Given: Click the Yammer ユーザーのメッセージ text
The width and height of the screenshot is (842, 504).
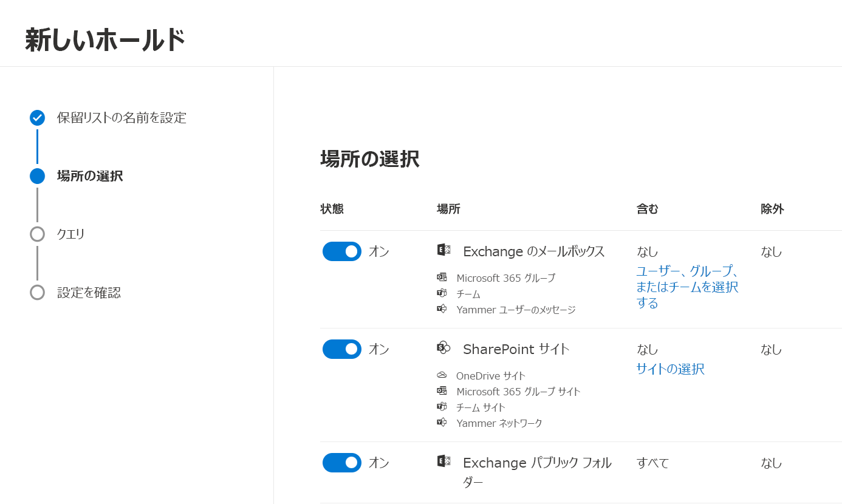Looking at the screenshot, I should (x=516, y=310).
